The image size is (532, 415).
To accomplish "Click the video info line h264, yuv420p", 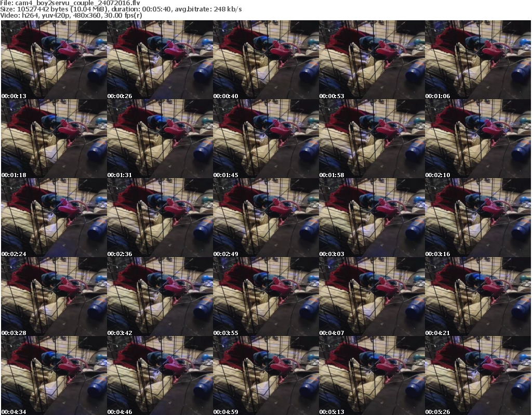I will coord(43,16).
